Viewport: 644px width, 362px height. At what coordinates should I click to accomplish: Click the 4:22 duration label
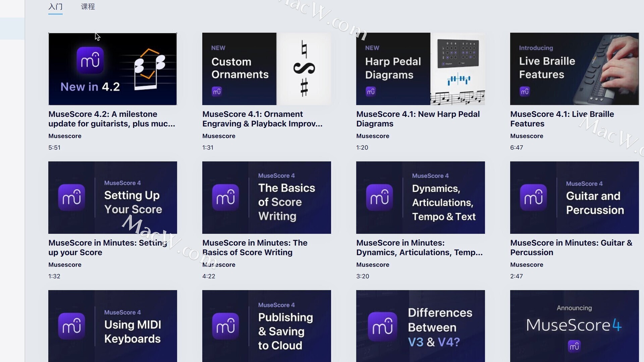click(x=209, y=276)
